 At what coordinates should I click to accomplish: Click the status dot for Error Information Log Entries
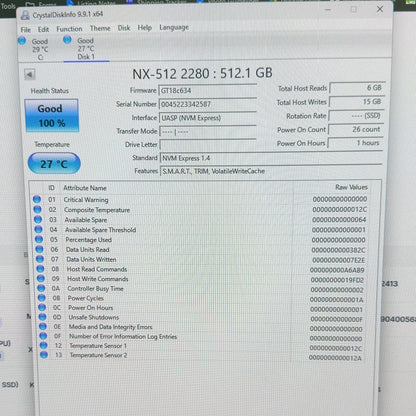tap(43, 336)
